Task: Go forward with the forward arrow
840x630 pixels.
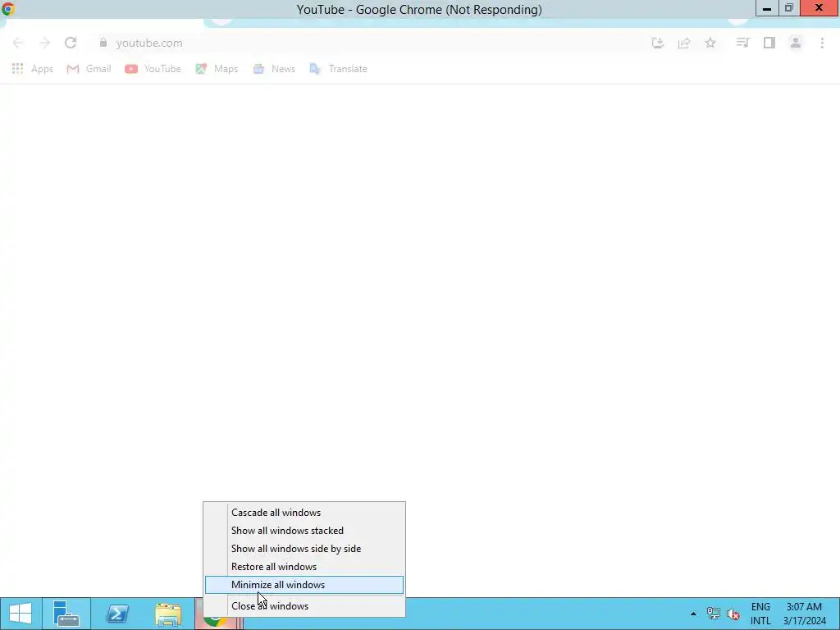Action: coord(44,43)
